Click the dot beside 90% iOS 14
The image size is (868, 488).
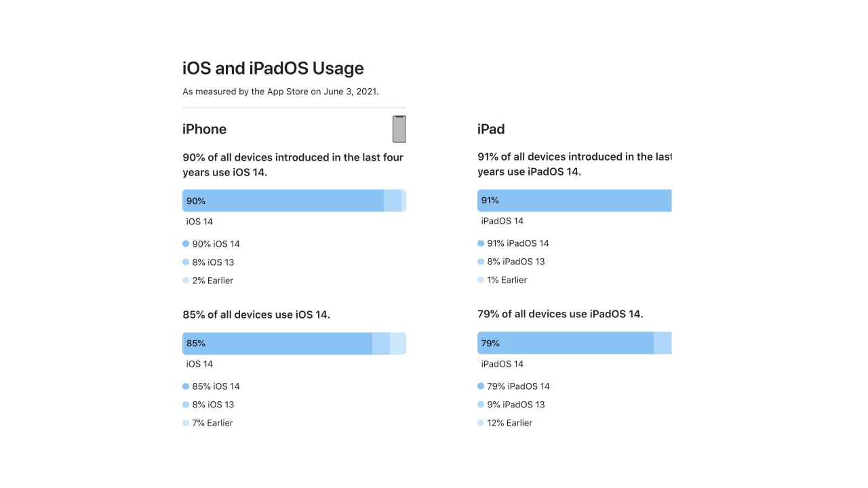[186, 244]
